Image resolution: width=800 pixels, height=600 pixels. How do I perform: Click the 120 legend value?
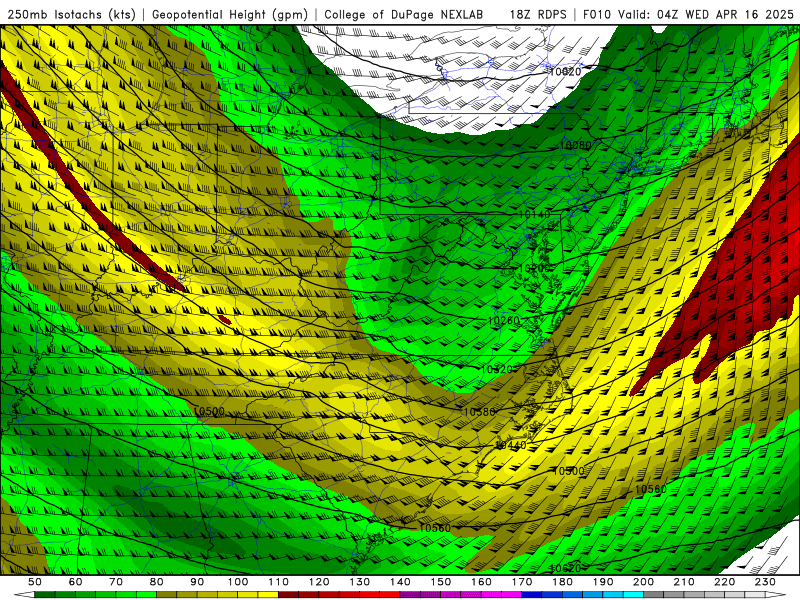319,582
